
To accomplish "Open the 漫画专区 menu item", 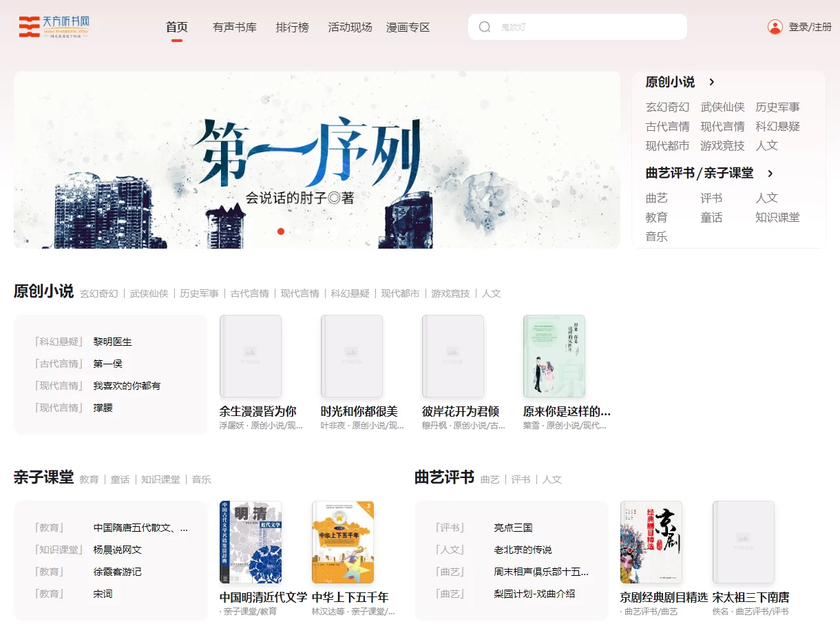I will pyautogui.click(x=408, y=27).
